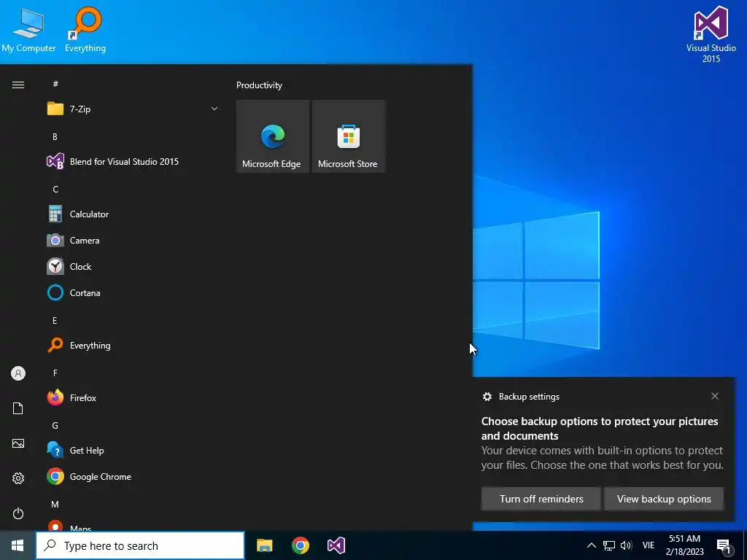This screenshot has width=747, height=560.
Task: Open the Power options in Start
Action: 18,513
